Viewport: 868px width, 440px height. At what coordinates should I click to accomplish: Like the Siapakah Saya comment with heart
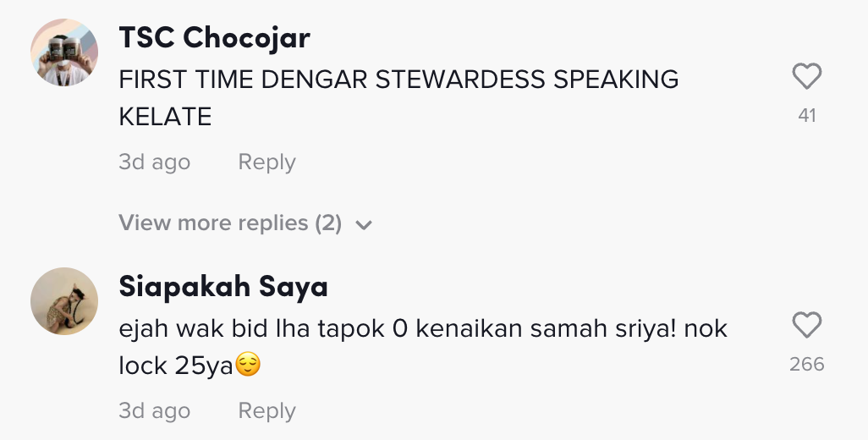coord(807,326)
